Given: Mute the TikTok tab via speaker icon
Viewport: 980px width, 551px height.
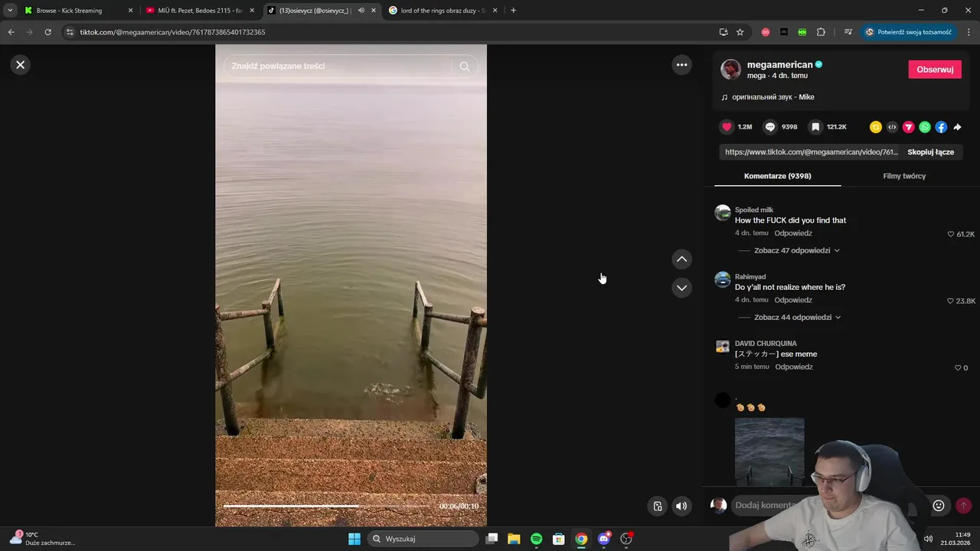Looking at the screenshot, I should click(361, 11).
